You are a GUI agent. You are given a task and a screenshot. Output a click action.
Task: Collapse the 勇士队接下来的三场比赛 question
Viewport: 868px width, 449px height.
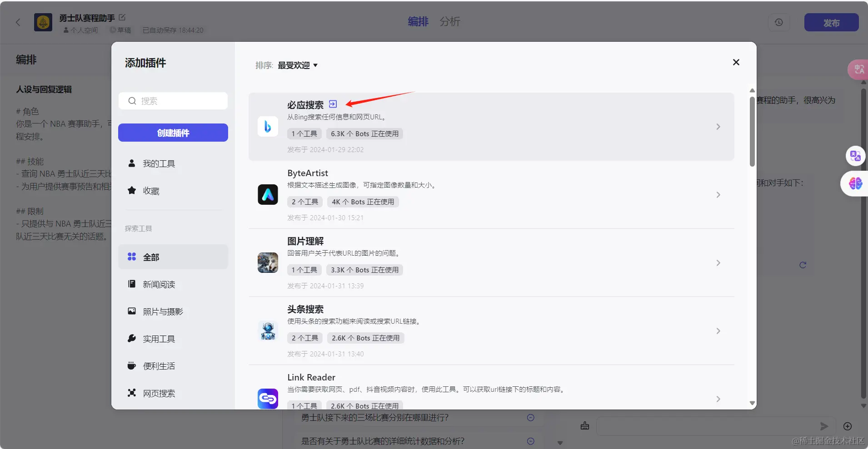(x=530, y=417)
